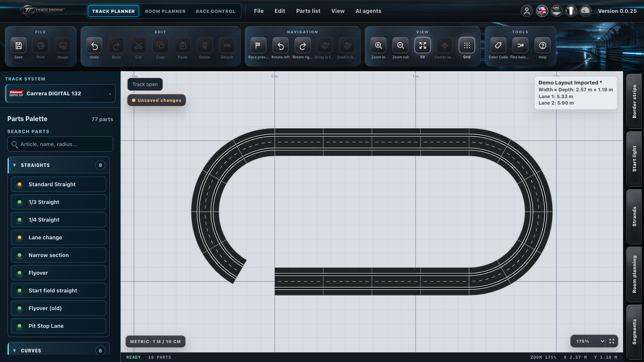Click the Zoom in magnifier
The height and width of the screenshot is (362, 644).
pos(378,45)
